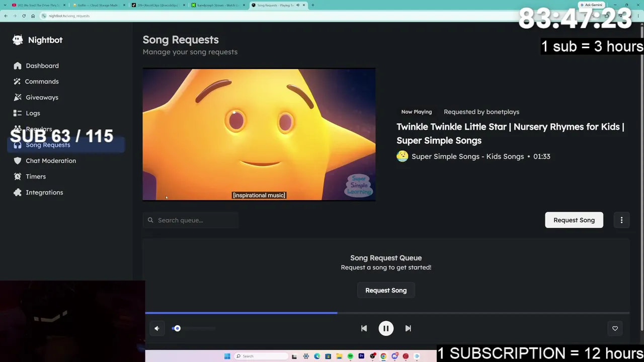The width and height of the screenshot is (644, 362).
Task: Click the white Request Song button
Action: 574,220
